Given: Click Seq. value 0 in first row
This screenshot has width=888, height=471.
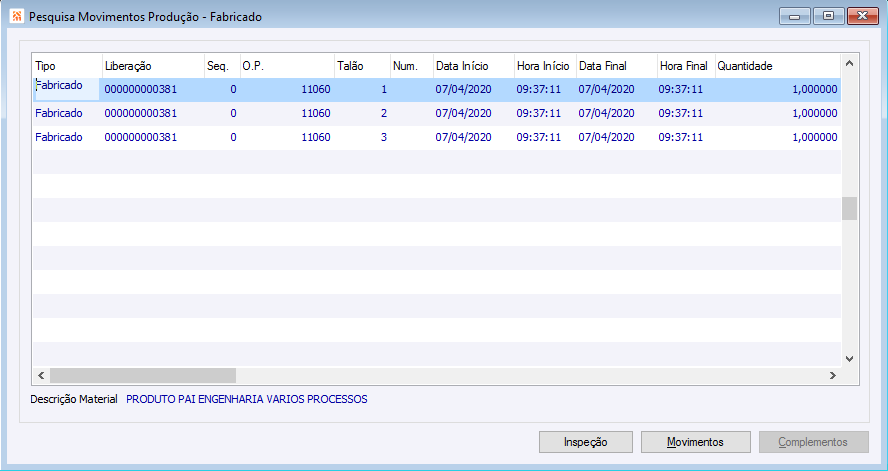Looking at the screenshot, I should coord(233,89).
